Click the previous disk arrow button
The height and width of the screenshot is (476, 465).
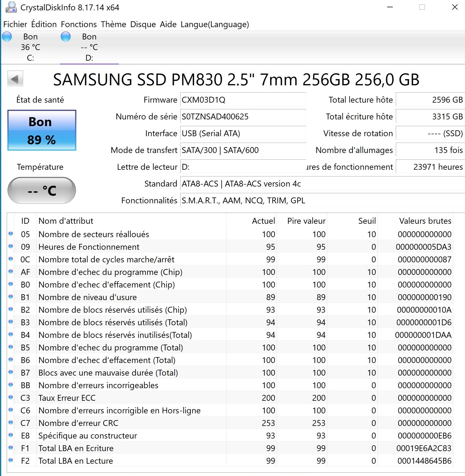coord(15,79)
